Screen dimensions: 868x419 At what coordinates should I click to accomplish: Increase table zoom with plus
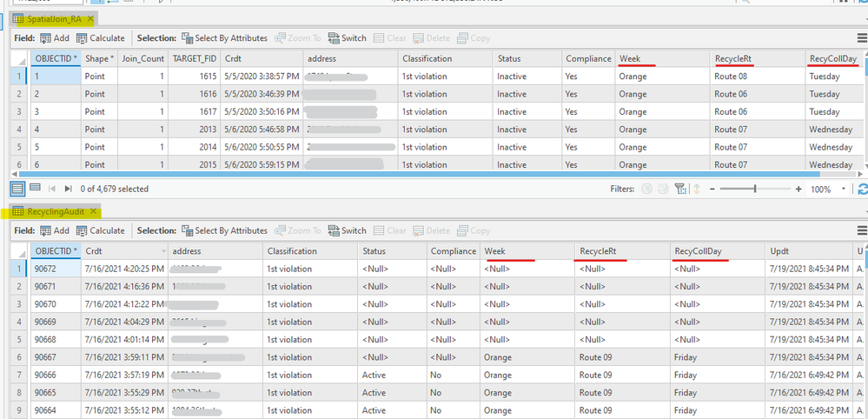[798, 189]
